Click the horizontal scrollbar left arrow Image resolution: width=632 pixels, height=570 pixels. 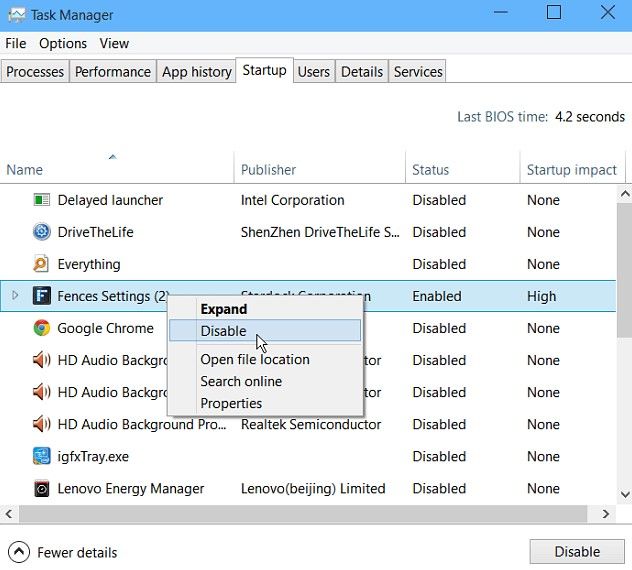click(x=9, y=514)
